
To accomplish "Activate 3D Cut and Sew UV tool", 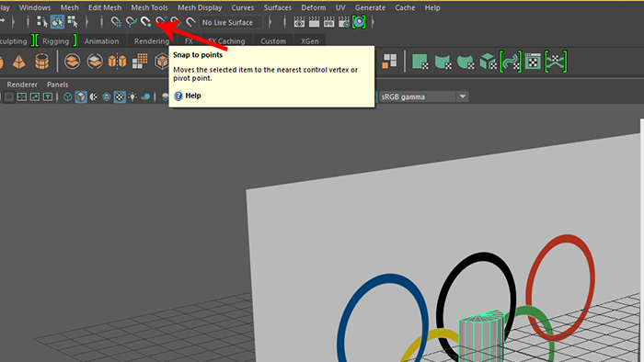I will [x=556, y=62].
